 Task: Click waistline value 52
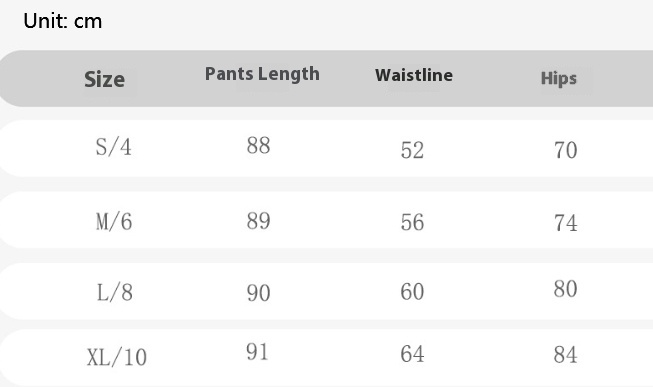point(412,150)
